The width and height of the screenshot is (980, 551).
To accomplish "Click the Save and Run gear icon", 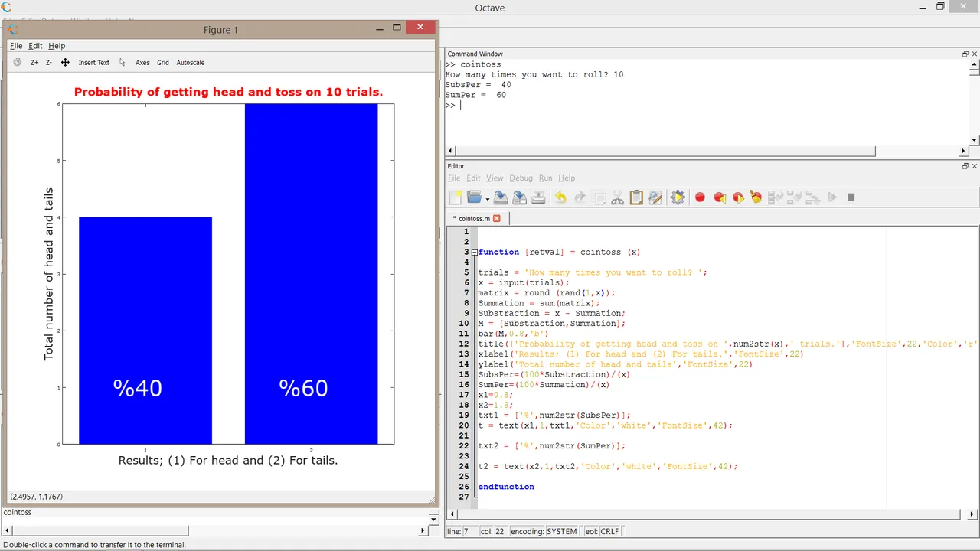I will tap(678, 197).
